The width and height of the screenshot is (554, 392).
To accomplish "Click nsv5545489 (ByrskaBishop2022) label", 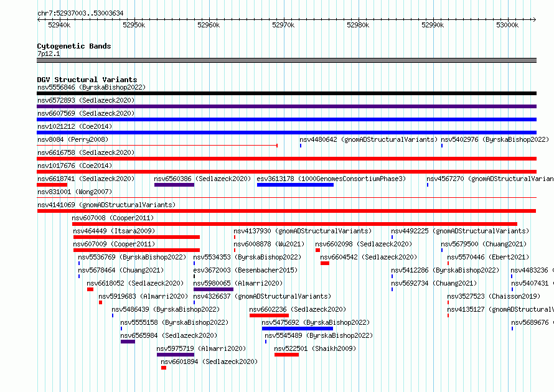I will (319, 335).
